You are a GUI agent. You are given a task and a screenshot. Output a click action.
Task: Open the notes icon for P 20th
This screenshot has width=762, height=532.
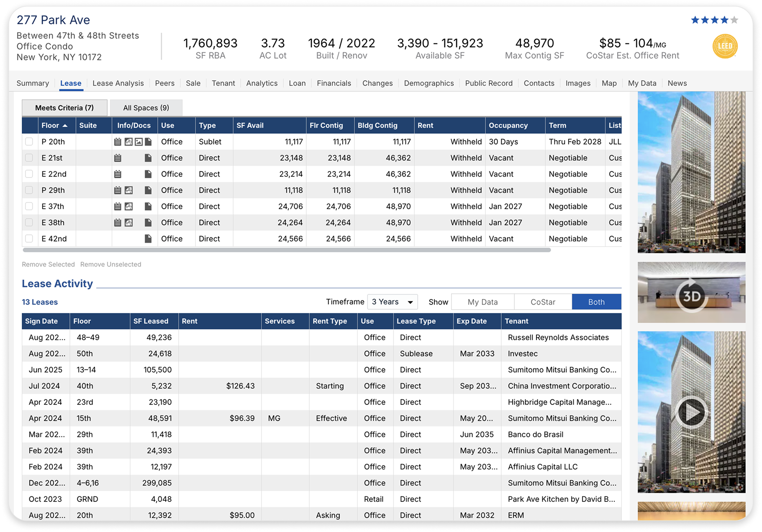118,142
